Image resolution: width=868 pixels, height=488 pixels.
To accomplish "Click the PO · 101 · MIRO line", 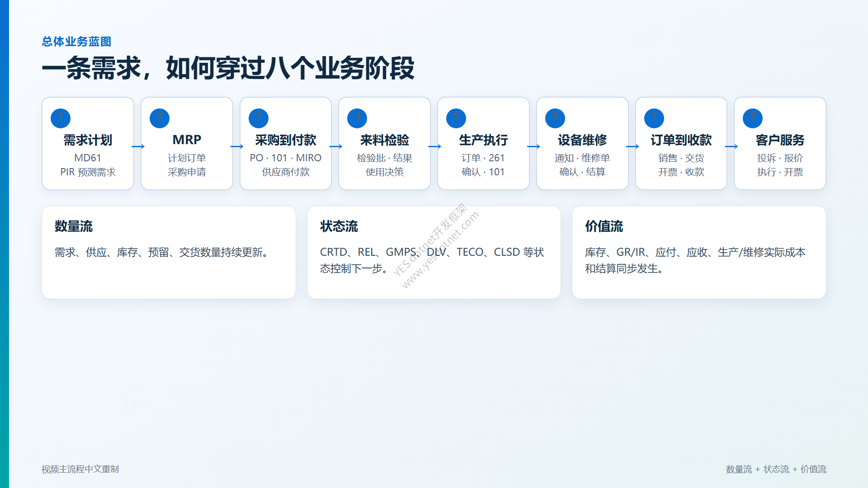I will click(x=286, y=158).
